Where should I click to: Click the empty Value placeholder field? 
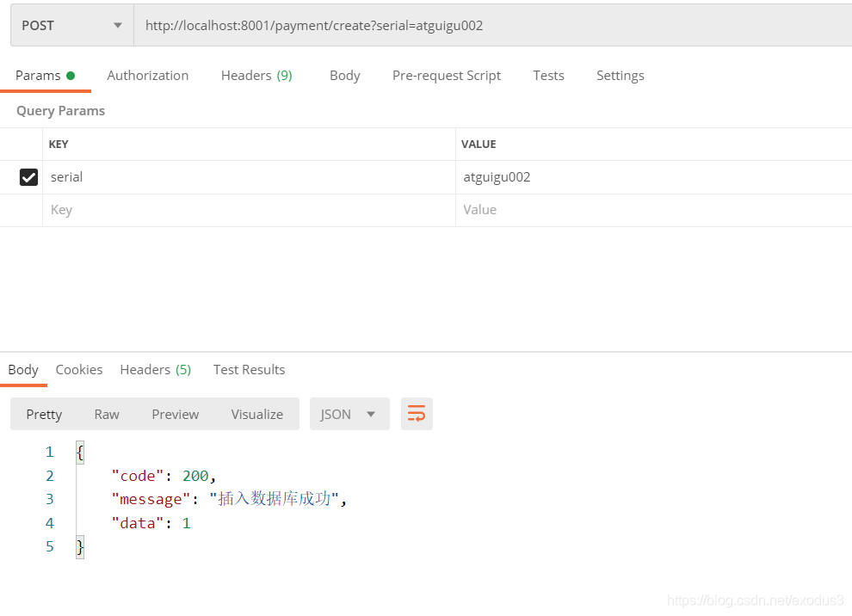(x=654, y=210)
